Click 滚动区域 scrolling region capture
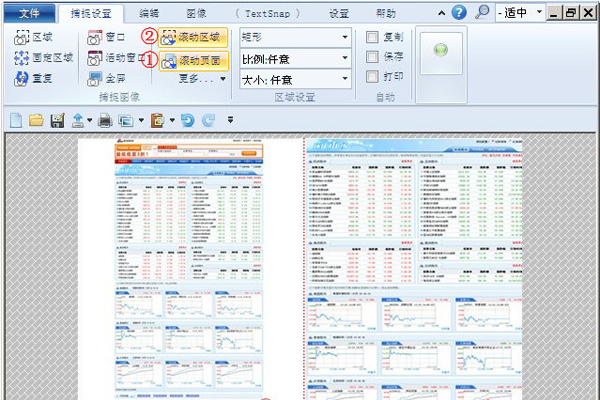Screen dimensions: 600x400 [192, 38]
